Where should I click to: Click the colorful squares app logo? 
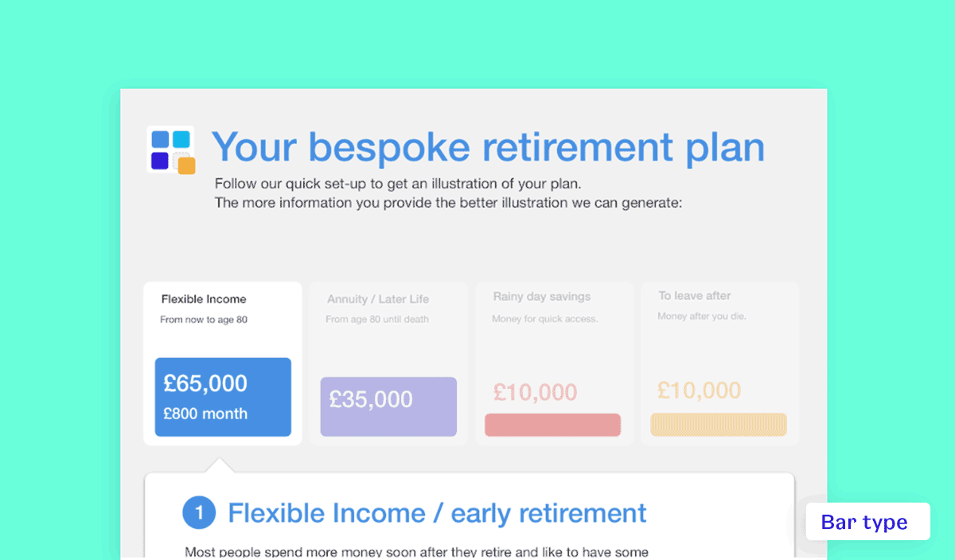171,150
